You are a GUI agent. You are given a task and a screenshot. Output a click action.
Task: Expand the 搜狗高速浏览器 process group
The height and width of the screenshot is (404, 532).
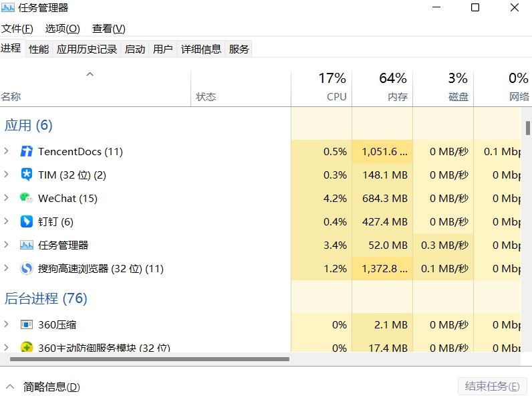tap(7, 269)
